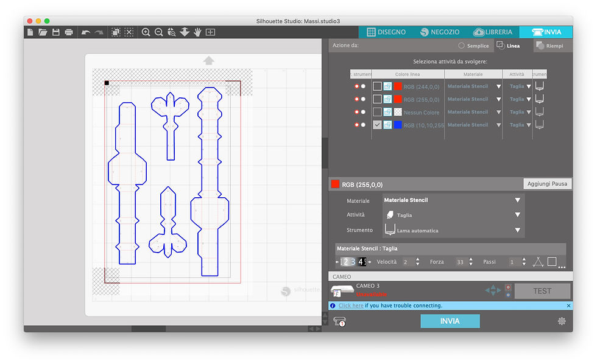
Task: Click the large INVIA send button
Action: pos(450,321)
